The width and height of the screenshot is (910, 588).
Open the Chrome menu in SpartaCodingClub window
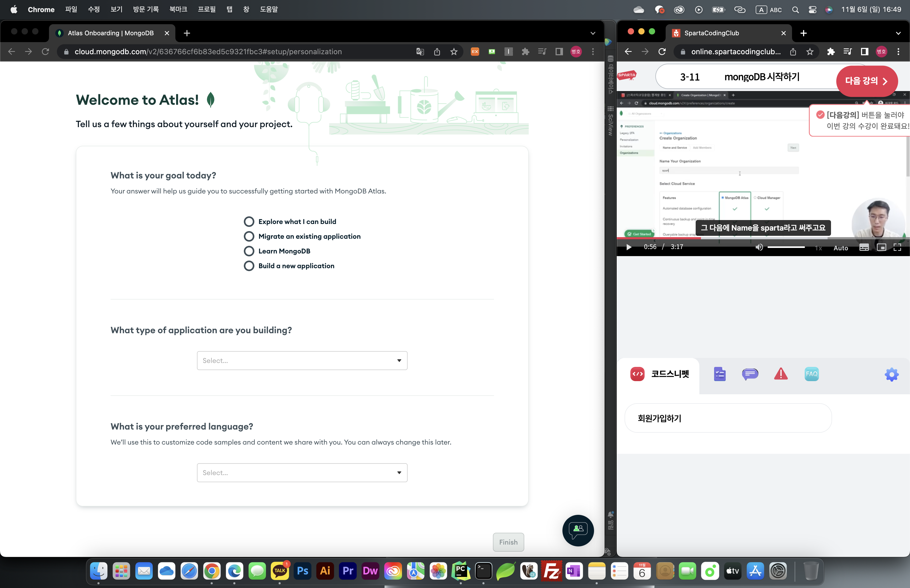(x=898, y=52)
